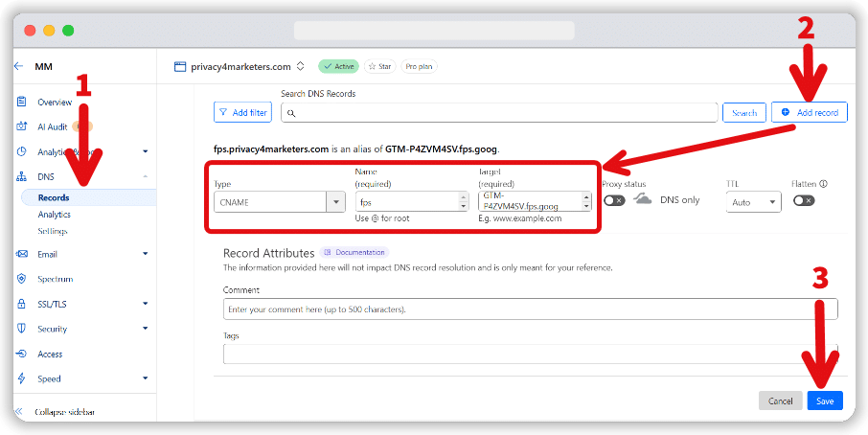Focus the Search DNS Records field
Screen dimensions: 868x435
[499, 112]
